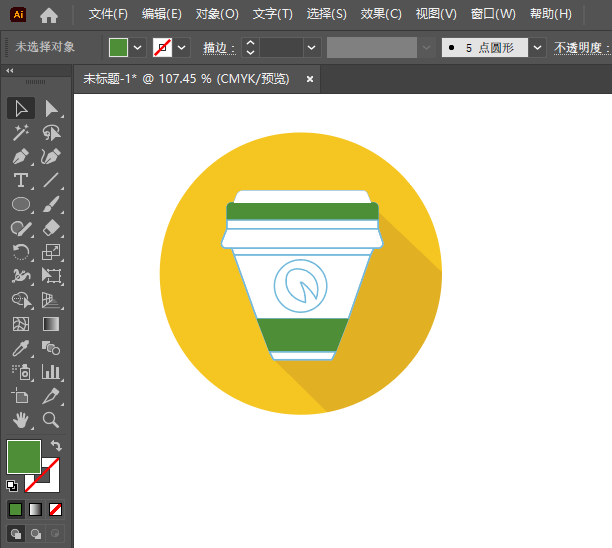Expand the variable width profile dropdown
Image resolution: width=612 pixels, height=548 pixels.
(426, 48)
